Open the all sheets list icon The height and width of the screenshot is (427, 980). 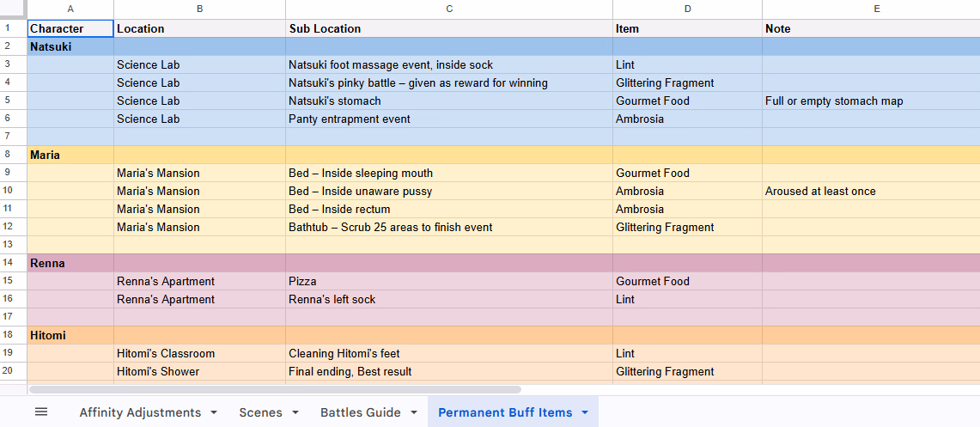tap(41, 412)
